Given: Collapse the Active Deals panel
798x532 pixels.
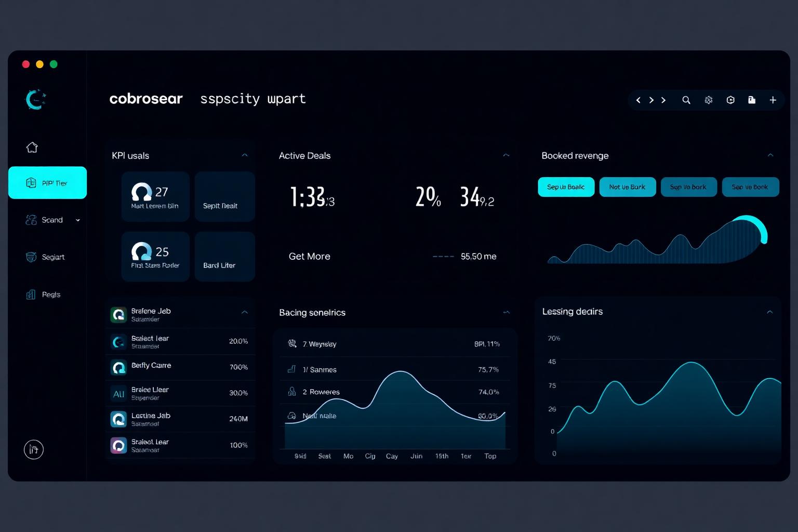Looking at the screenshot, I should (x=506, y=155).
